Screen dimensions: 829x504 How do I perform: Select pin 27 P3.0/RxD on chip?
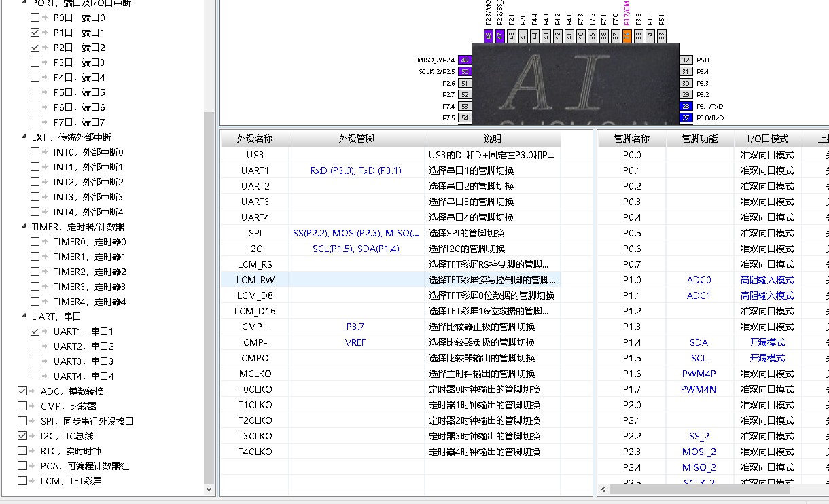tap(686, 118)
